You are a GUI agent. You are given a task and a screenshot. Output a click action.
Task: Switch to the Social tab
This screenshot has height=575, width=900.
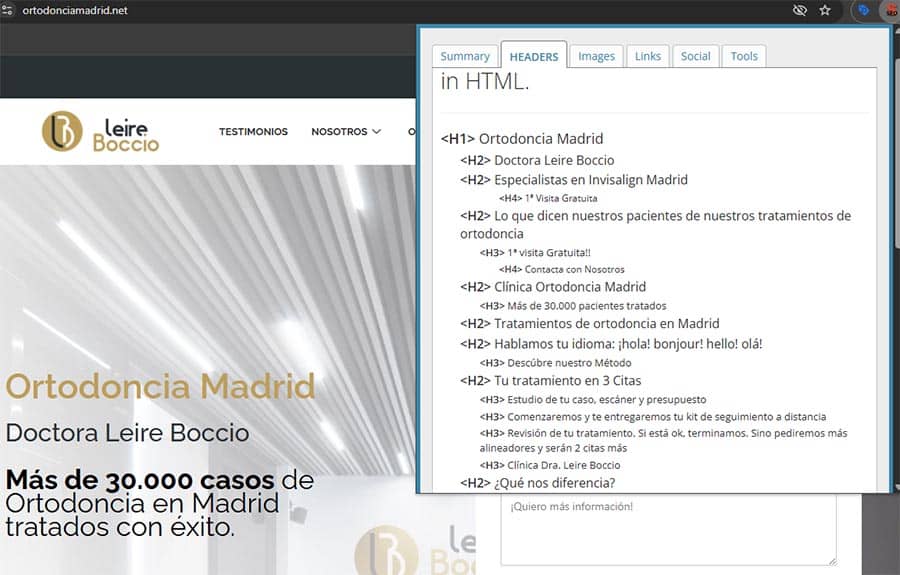696,56
